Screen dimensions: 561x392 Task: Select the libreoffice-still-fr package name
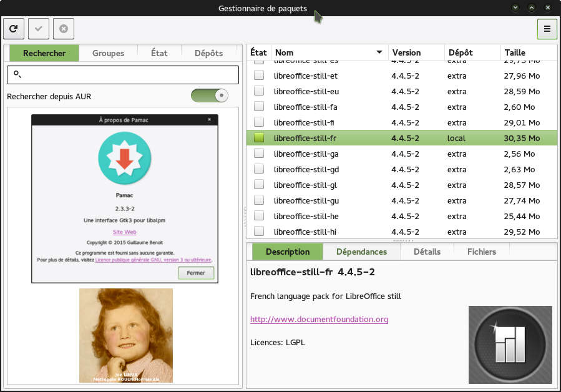[305, 138]
